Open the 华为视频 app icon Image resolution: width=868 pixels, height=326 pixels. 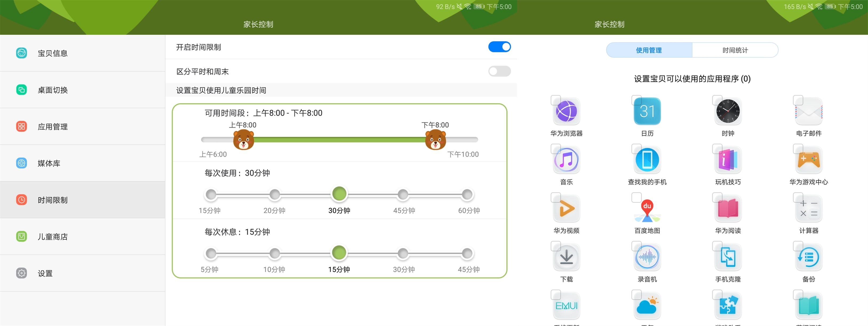[566, 208]
